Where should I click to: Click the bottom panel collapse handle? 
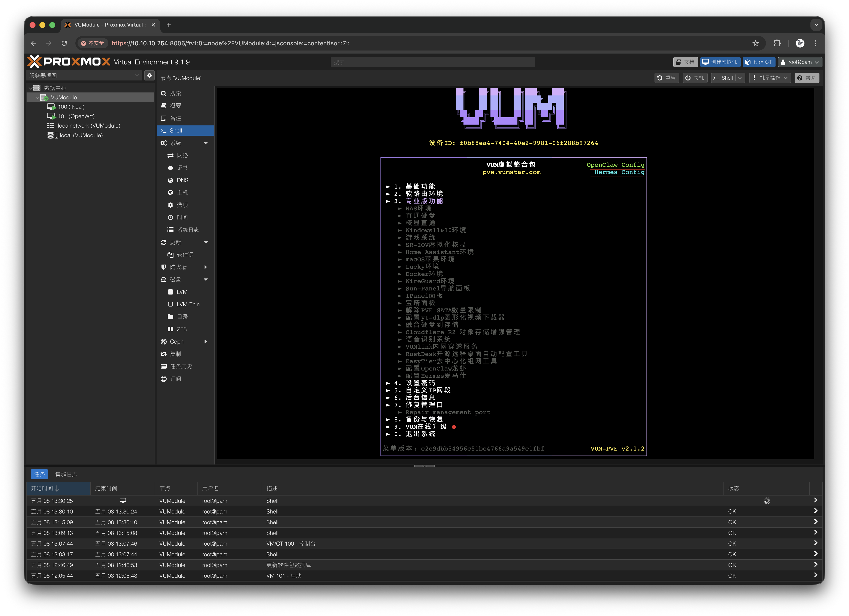tap(424, 466)
